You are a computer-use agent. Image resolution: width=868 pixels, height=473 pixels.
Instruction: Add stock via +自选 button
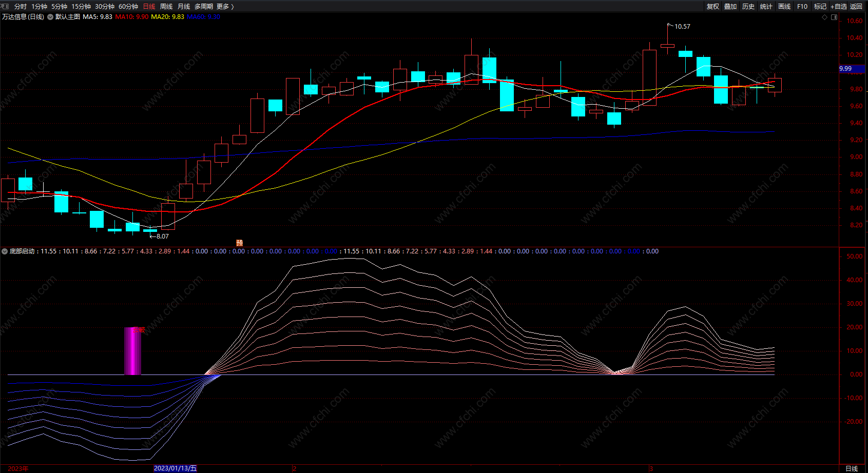pyautogui.click(x=839, y=6)
